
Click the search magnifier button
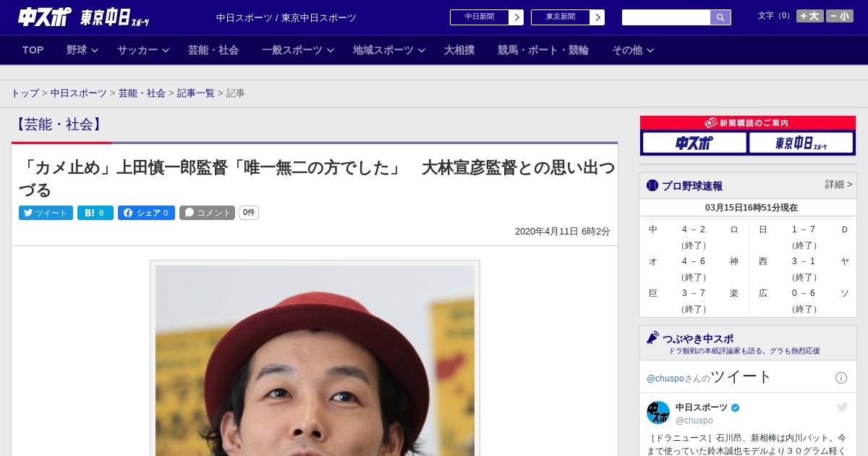(720, 17)
